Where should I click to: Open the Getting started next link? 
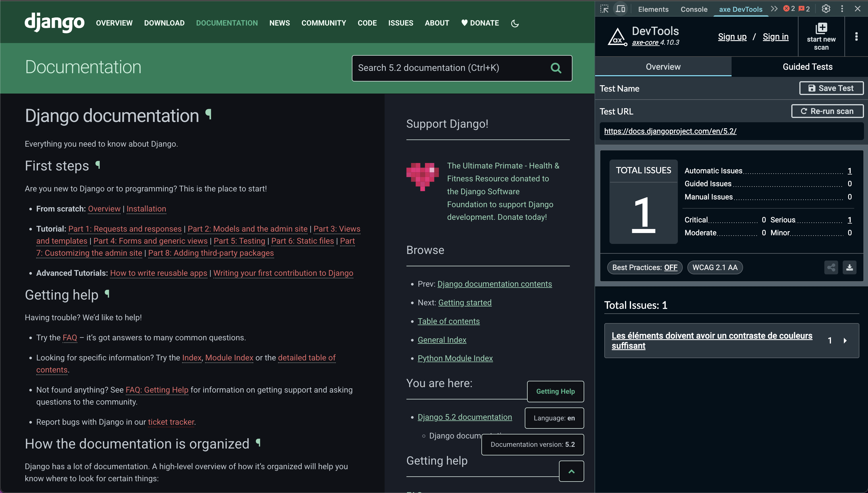pos(465,303)
